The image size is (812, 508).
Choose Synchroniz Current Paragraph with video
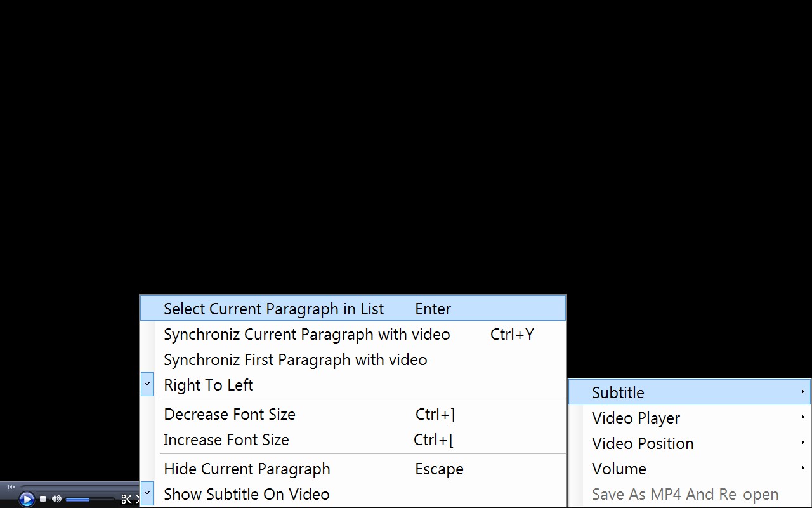(x=307, y=334)
